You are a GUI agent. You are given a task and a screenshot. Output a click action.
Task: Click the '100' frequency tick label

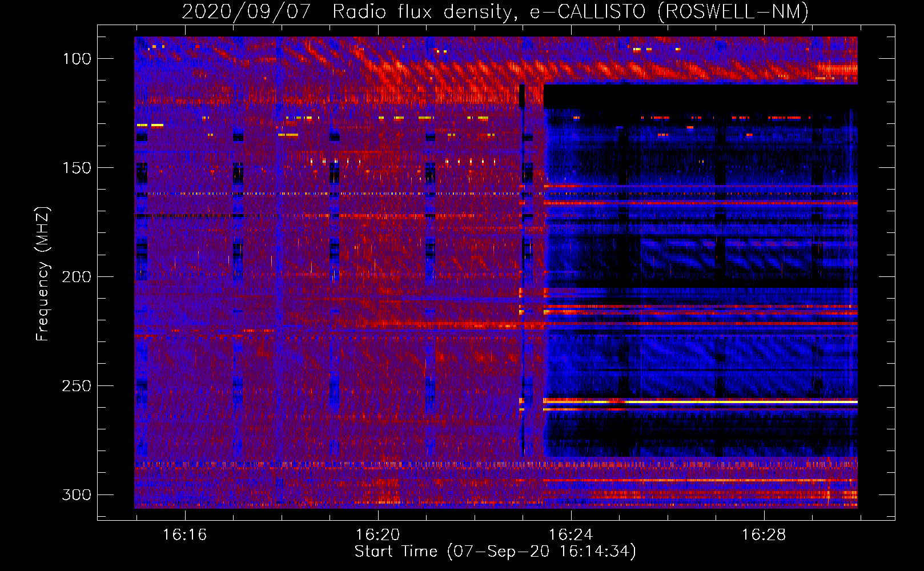tap(77, 59)
